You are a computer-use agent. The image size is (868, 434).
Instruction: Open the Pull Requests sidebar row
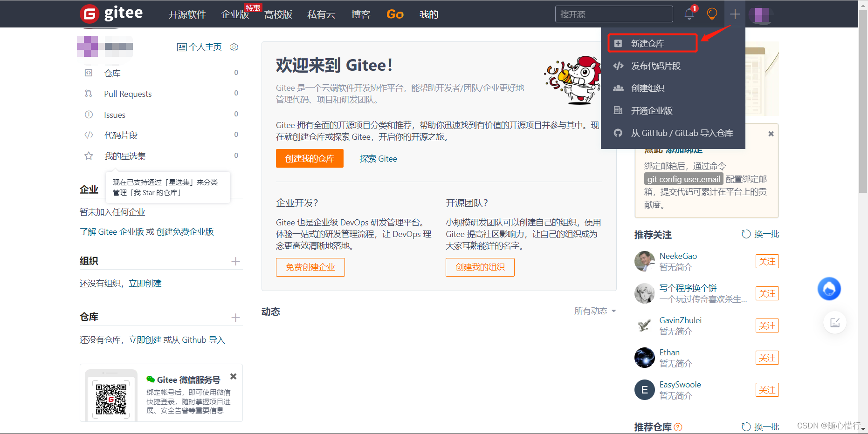[x=161, y=94]
